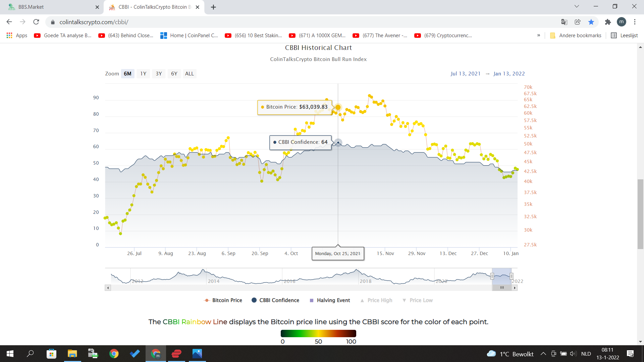
Task: Close the CBBI tab
Action: click(198, 7)
